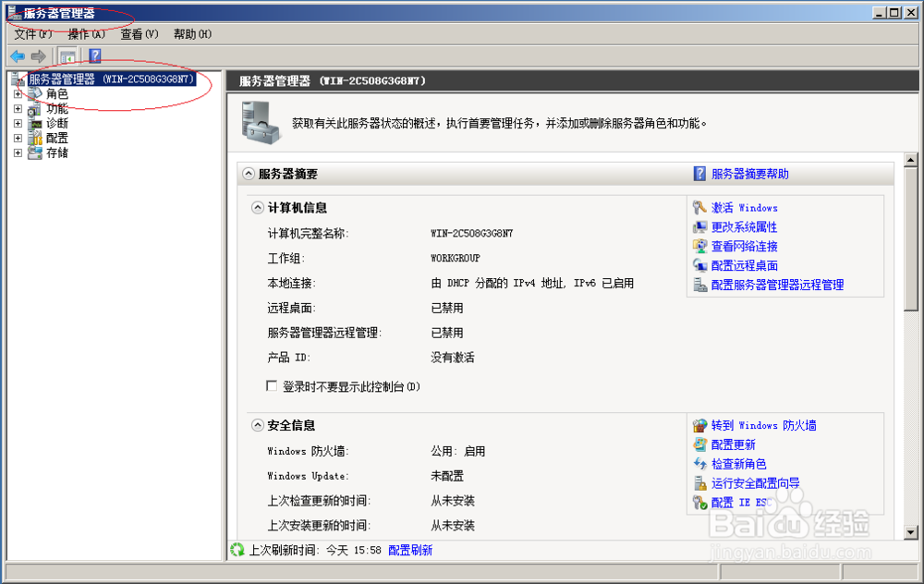Viewport: 924px width, 584px height.
Task: Click the icon beside 更改系统属性
Action: pos(699,227)
